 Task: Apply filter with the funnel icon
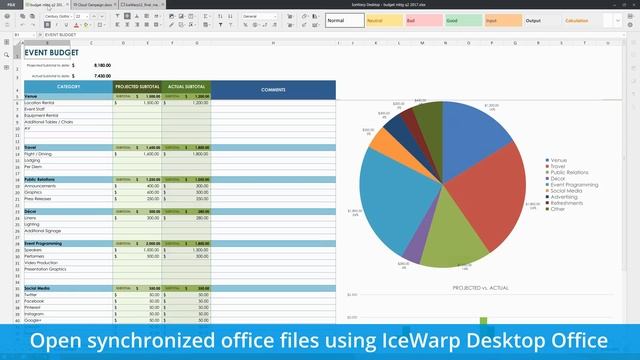point(220,25)
